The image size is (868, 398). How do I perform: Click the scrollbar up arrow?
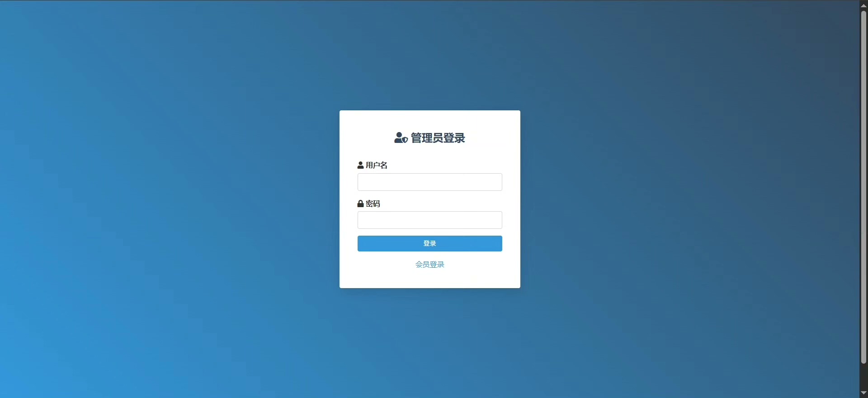[863, 5]
